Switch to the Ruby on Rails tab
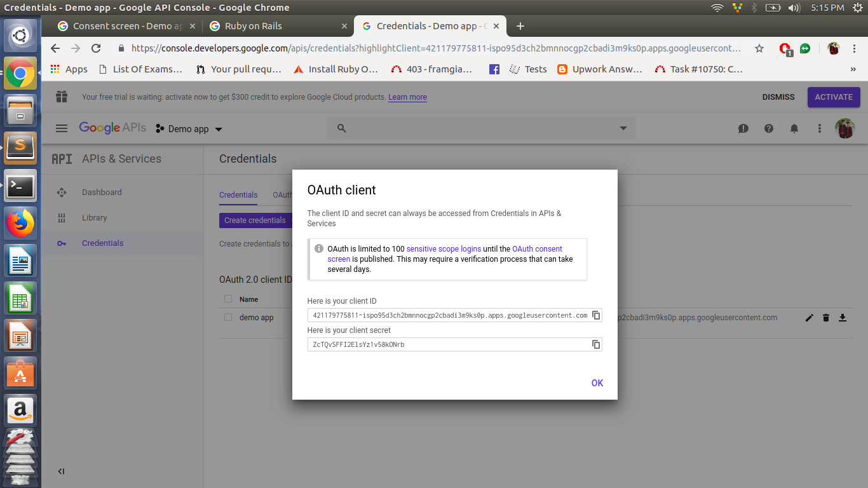This screenshot has height=488, width=868. pyautogui.click(x=278, y=26)
